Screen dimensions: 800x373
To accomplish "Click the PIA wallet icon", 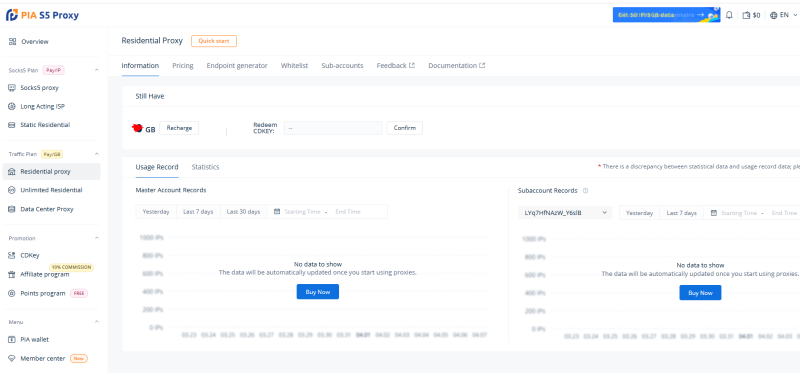I will point(12,339).
